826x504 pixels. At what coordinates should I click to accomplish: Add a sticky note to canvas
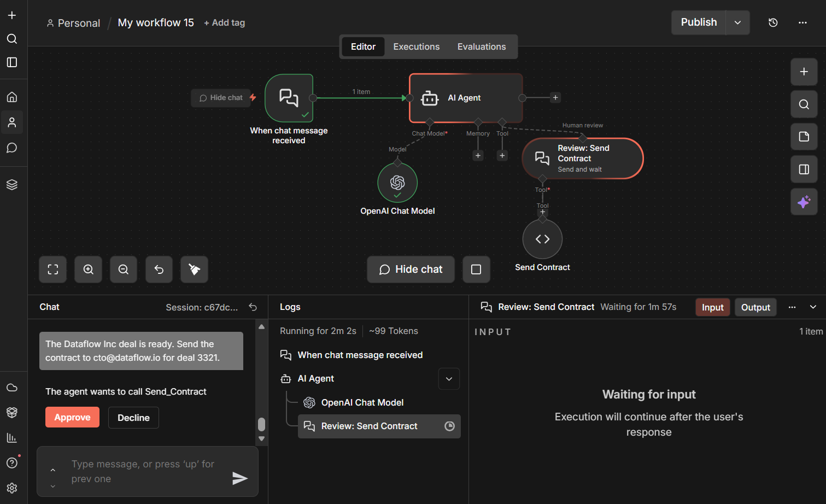[804, 137]
